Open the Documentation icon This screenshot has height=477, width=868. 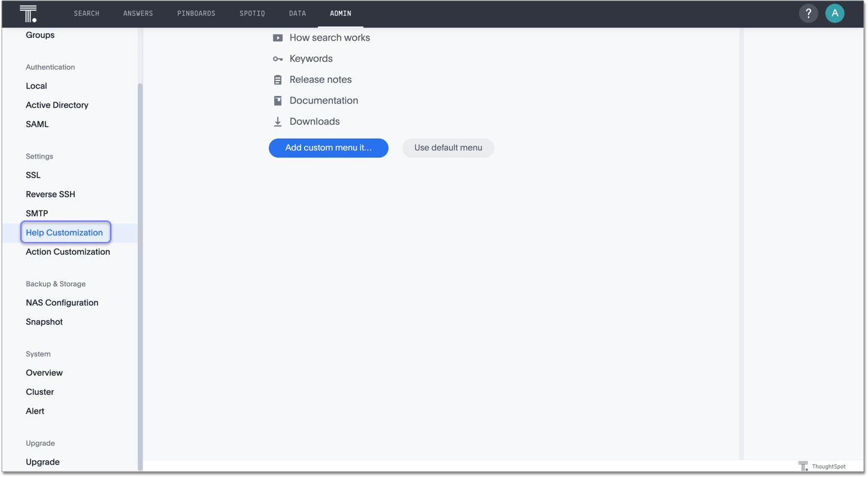(x=278, y=100)
